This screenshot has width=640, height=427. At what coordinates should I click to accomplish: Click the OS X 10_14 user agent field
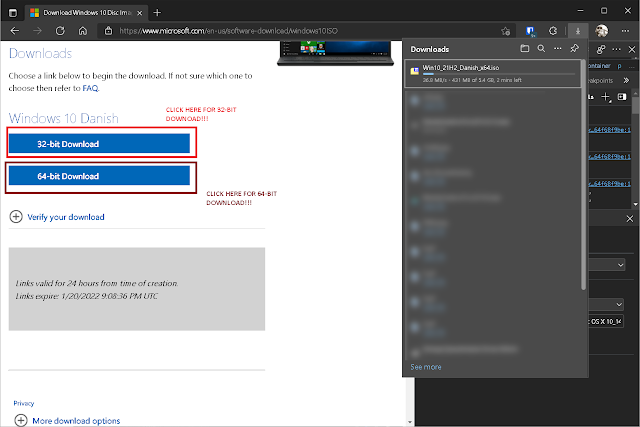[606, 322]
